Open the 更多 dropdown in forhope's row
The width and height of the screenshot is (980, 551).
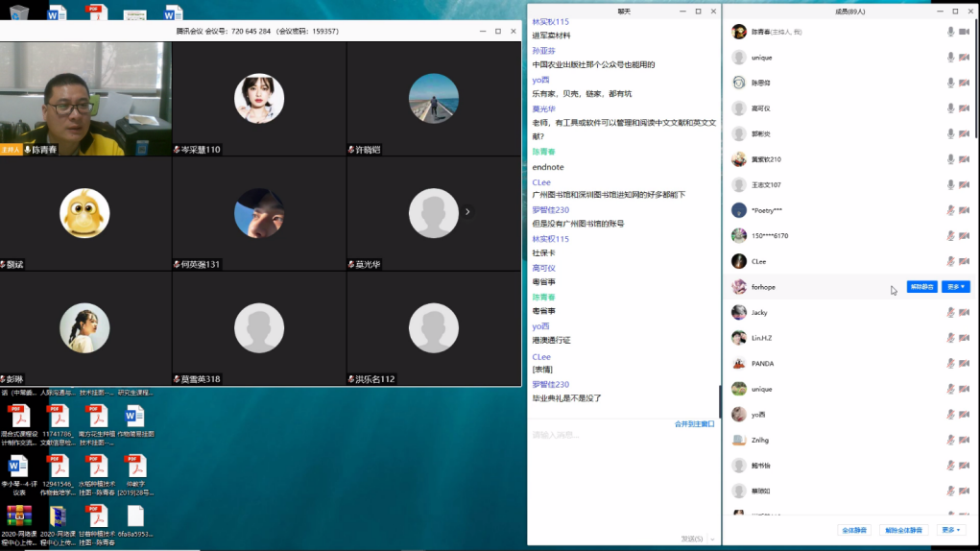pyautogui.click(x=955, y=287)
